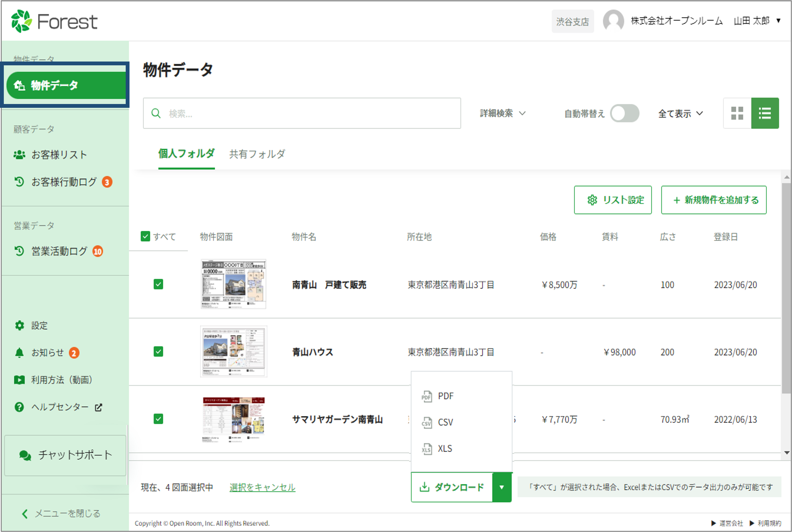Screen dimensions: 792x532
Task: Click download dropdown arrow button
Action: click(502, 487)
